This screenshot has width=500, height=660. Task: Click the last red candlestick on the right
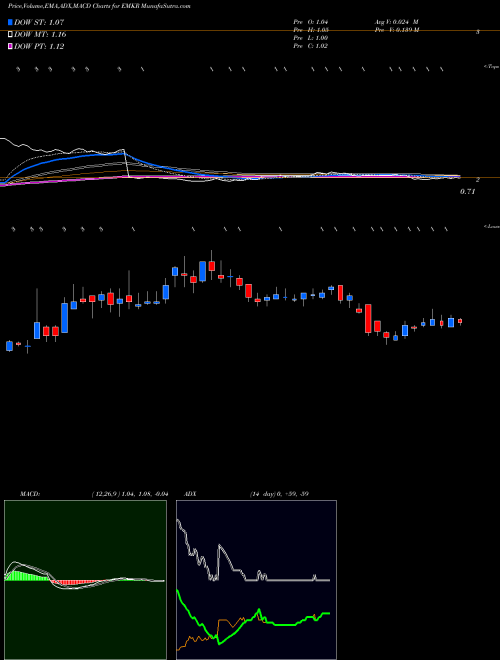[x=460, y=321]
